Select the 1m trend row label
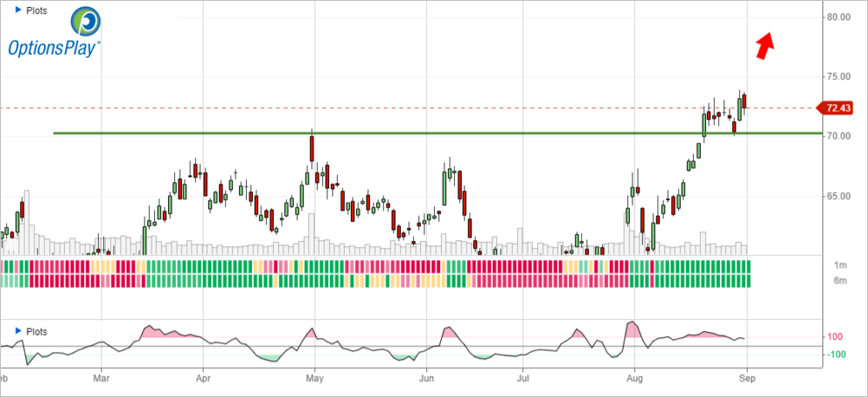This screenshot has height=397, width=868. click(x=840, y=265)
